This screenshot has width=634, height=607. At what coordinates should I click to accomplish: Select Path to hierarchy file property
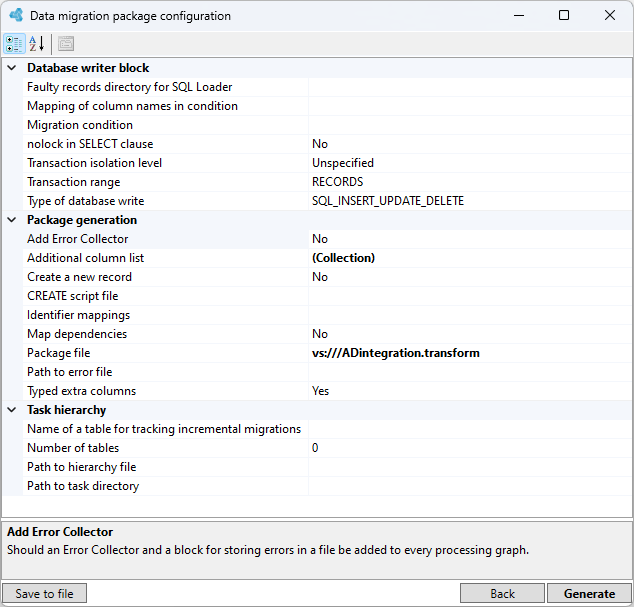coord(166,467)
